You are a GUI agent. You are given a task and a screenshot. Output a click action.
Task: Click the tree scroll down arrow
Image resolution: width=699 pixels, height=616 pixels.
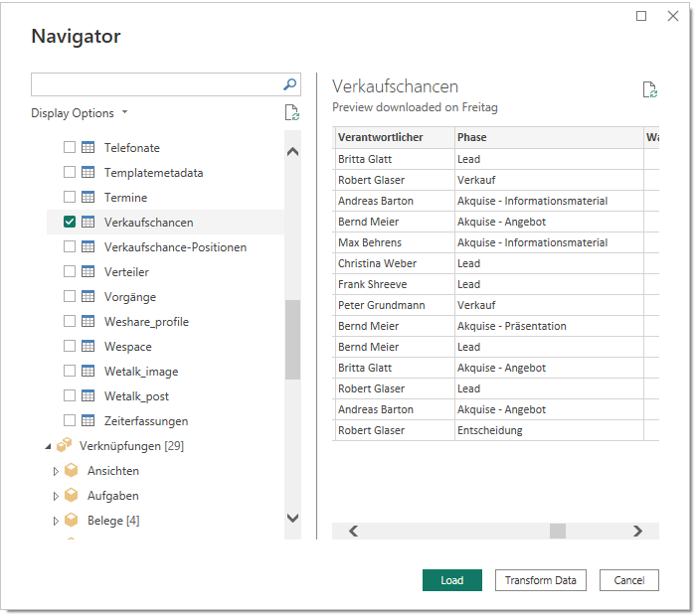click(293, 518)
